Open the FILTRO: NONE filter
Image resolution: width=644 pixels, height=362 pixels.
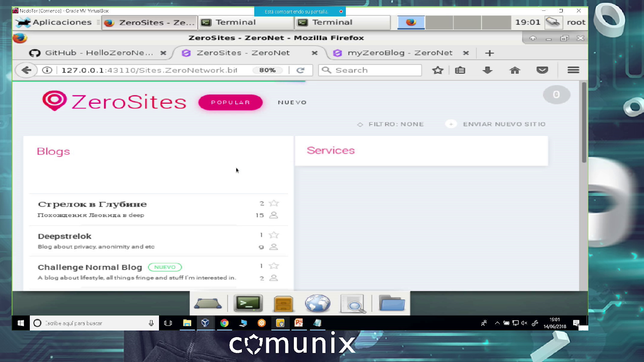391,124
